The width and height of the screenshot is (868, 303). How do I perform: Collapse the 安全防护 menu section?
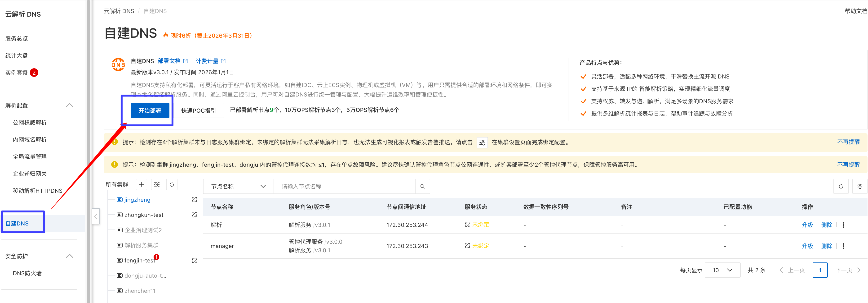click(x=69, y=256)
